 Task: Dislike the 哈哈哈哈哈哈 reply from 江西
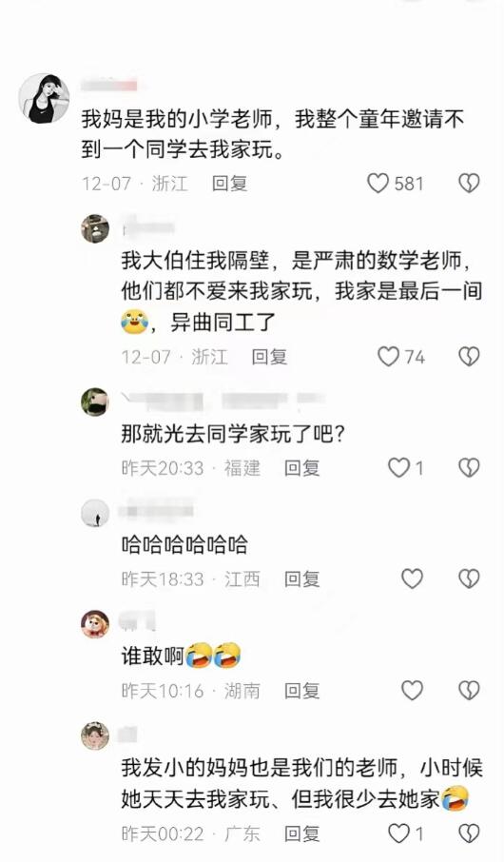[x=469, y=578]
